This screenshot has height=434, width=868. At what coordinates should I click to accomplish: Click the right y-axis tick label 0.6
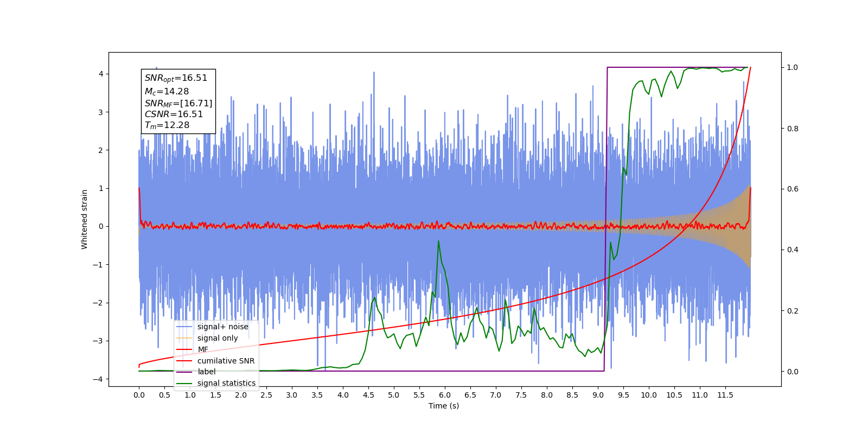click(793, 189)
